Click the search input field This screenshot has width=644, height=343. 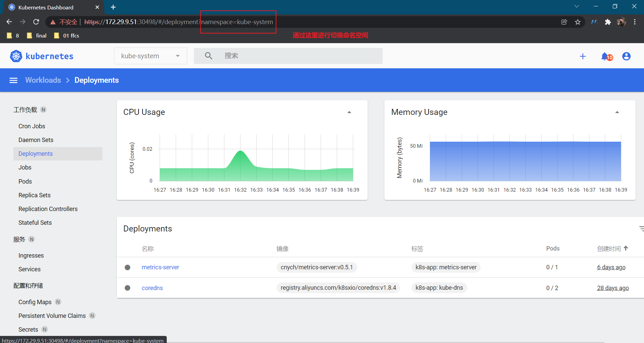(288, 56)
